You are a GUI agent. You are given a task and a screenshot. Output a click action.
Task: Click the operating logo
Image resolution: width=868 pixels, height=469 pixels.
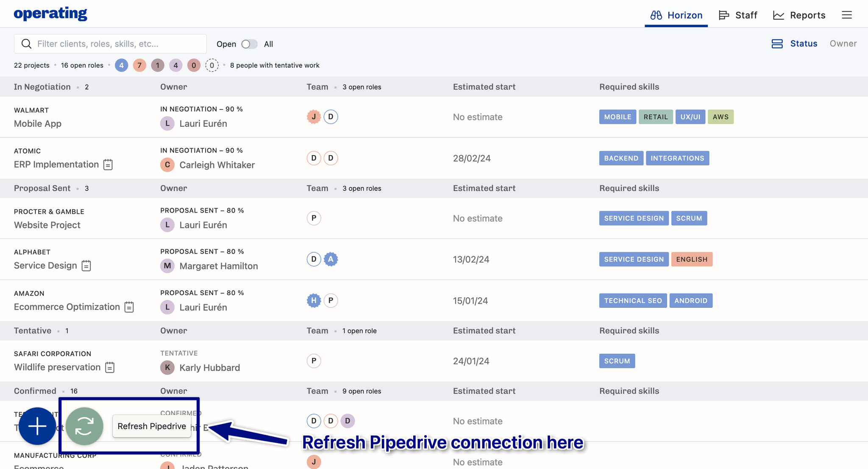pos(50,14)
